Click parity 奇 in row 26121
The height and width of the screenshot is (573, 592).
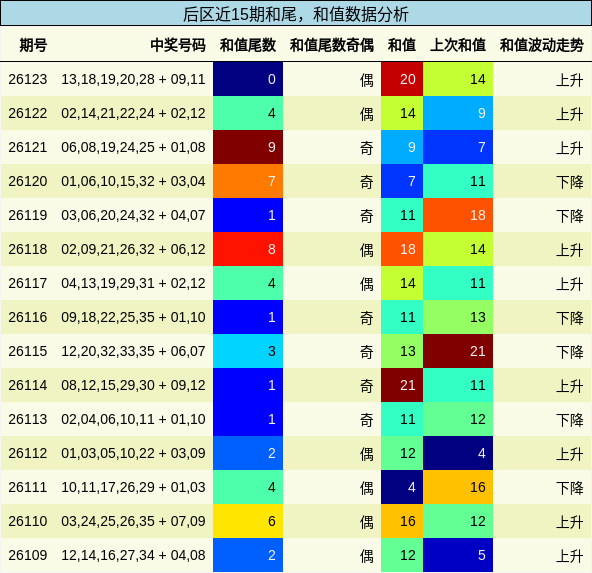[x=367, y=148]
